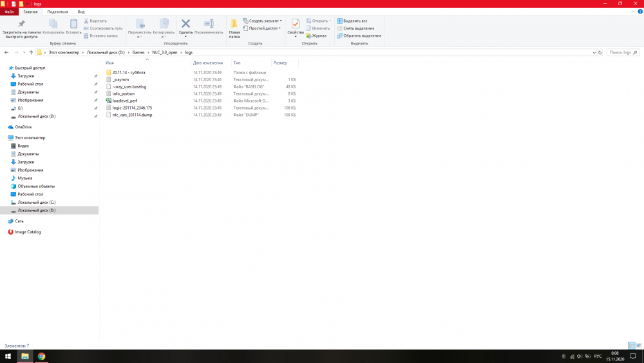Click Обратить выделение (Invert selection)
Image resolution: width=644 pixels, height=363 pixels.
pyautogui.click(x=359, y=35)
